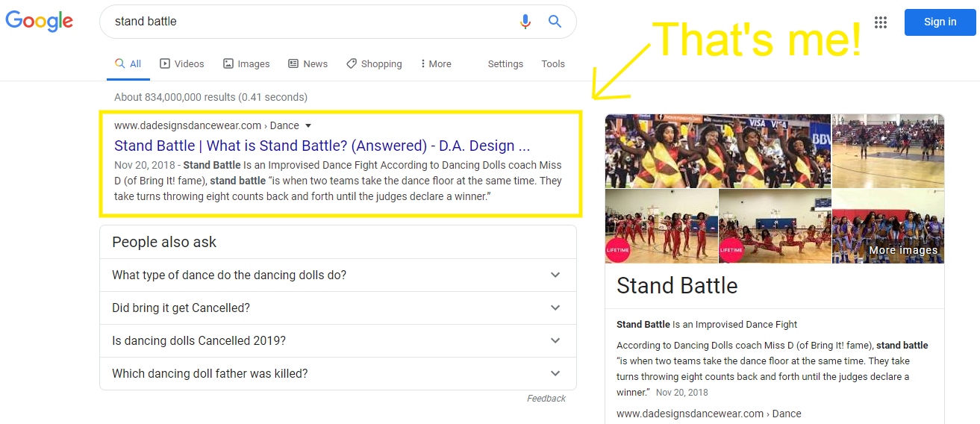Open the Google apps grid
980x424 pixels.
coord(881,22)
